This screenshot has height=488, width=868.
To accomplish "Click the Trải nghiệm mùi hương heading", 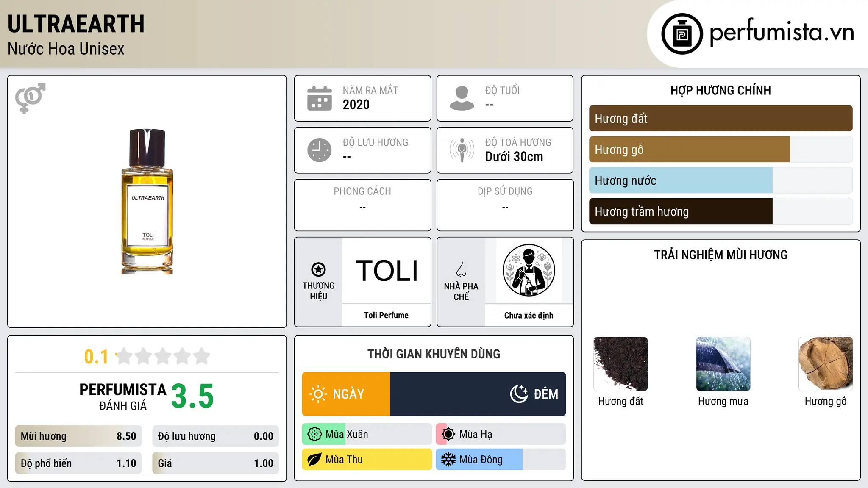I will tap(721, 255).
